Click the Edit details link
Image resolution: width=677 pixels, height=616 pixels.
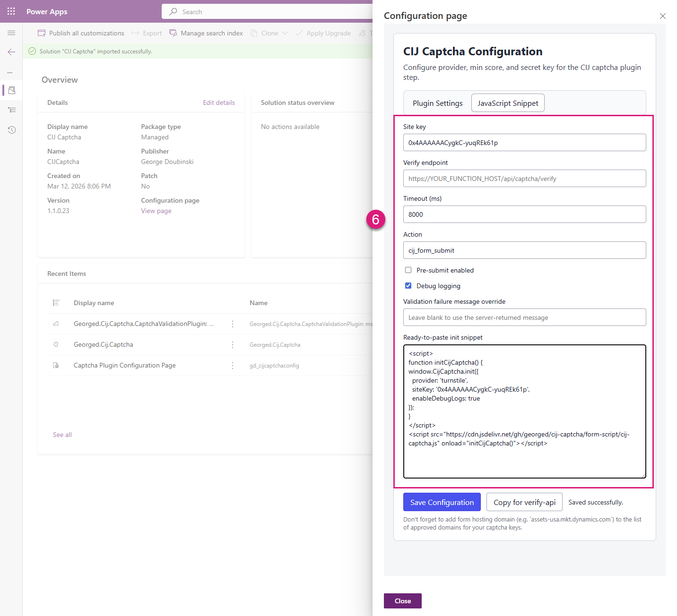click(x=219, y=103)
